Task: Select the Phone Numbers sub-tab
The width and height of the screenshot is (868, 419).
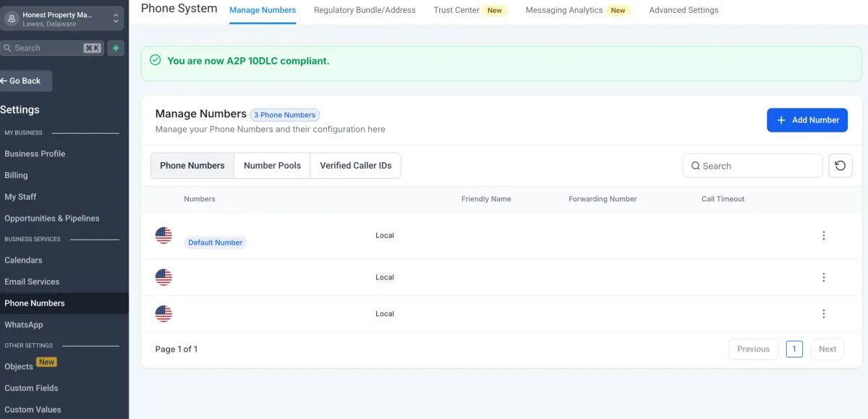Action: [x=192, y=166]
